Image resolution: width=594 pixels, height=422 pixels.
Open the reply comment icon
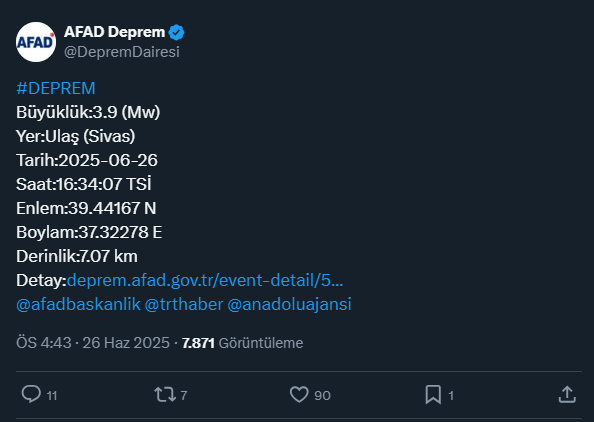tap(31, 394)
